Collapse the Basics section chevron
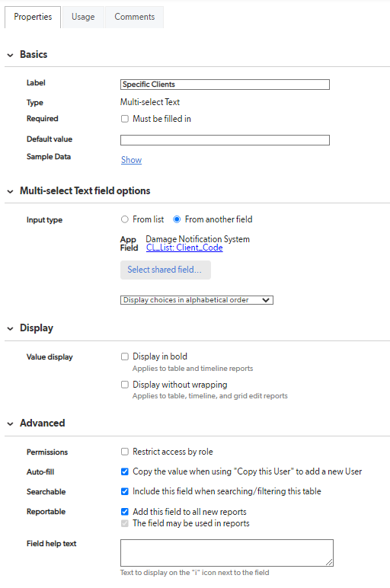 point(10,55)
